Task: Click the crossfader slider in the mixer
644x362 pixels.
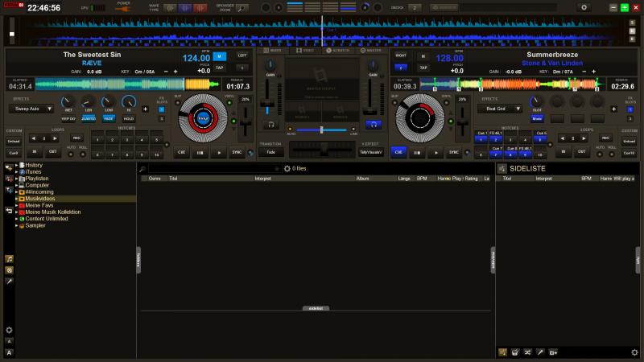Action: [x=322, y=130]
